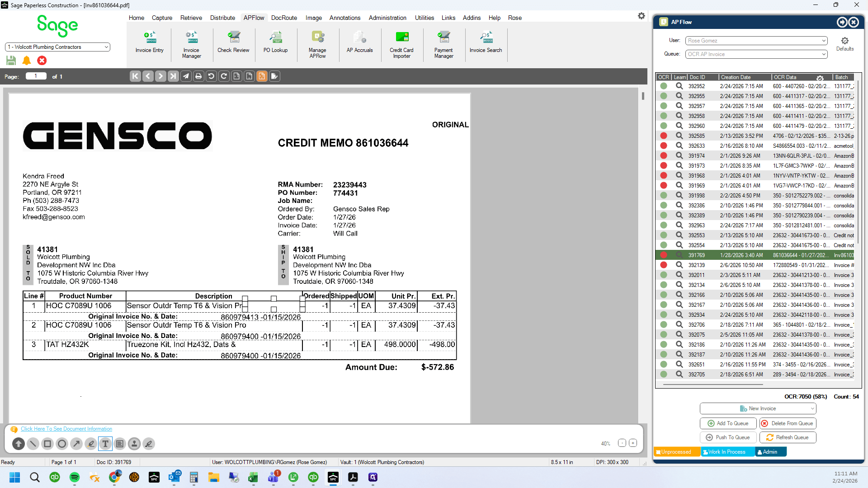This screenshot has width=868, height=488.
Task: Zoom out using the minus button
Action: [x=622, y=443]
